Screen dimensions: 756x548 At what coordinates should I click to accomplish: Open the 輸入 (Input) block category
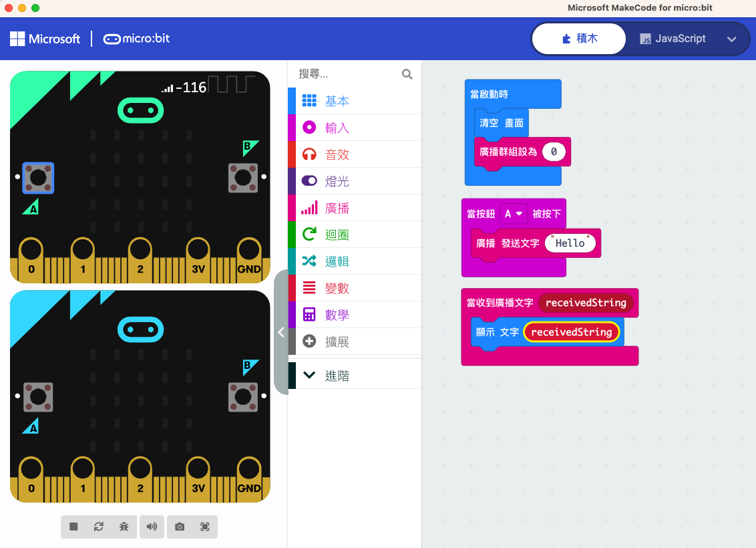click(337, 128)
